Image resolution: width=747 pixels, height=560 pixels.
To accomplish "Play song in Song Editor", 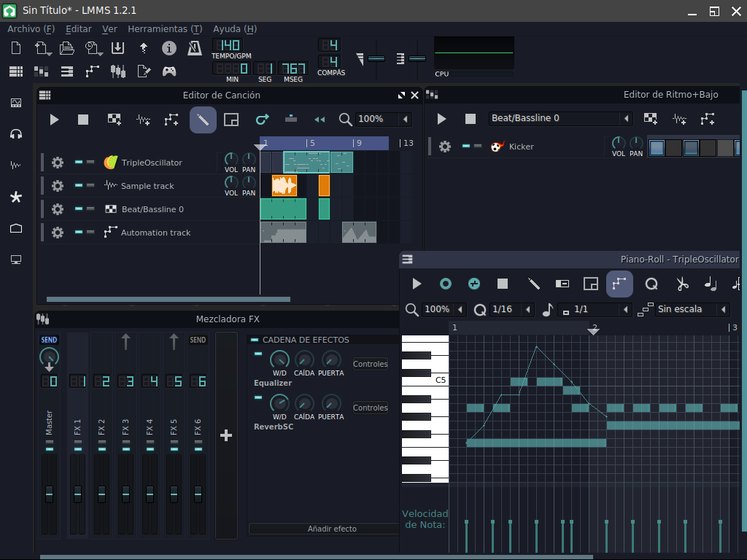I will point(54,120).
